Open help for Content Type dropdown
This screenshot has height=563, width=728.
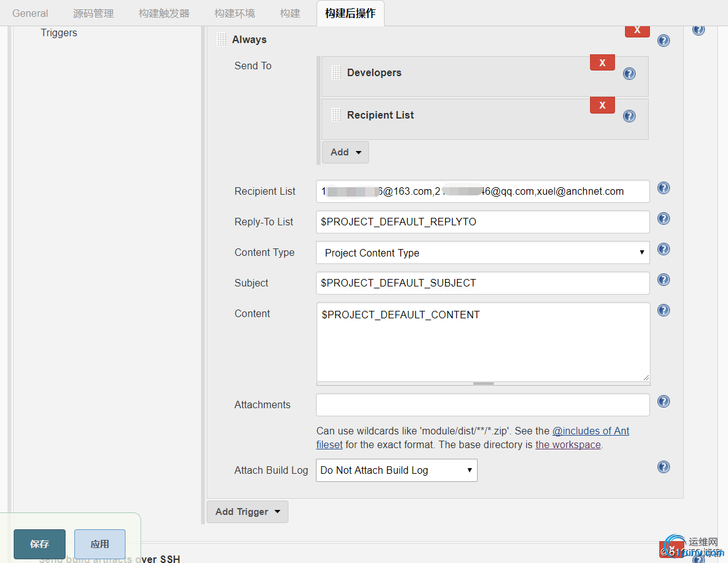[664, 249]
